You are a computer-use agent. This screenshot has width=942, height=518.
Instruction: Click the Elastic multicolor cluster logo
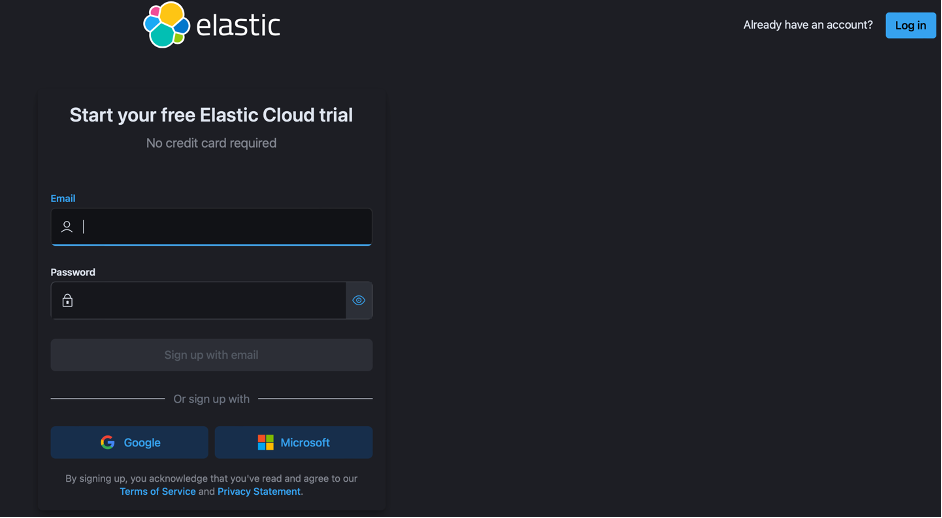coord(166,25)
